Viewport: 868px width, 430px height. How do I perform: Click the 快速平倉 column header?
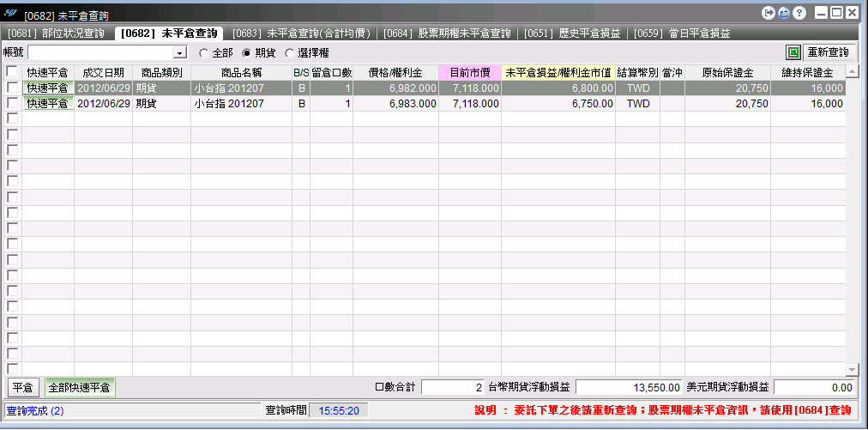click(x=48, y=72)
